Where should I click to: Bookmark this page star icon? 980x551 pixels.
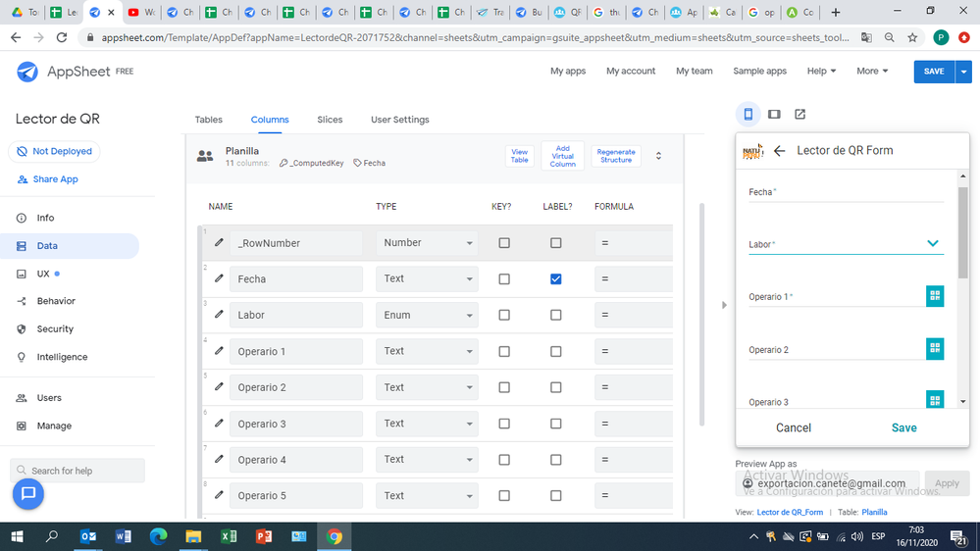click(x=912, y=37)
